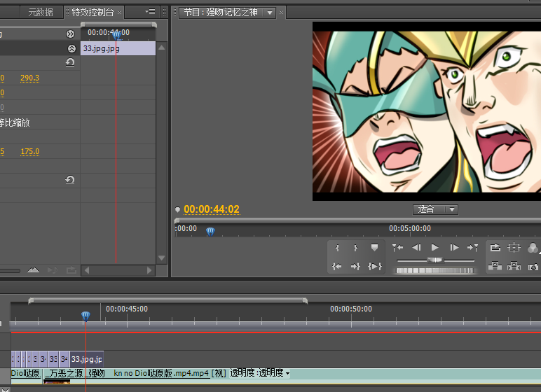This screenshot has height=392, width=541.
Task: Click the Lift button
Action: click(x=495, y=266)
